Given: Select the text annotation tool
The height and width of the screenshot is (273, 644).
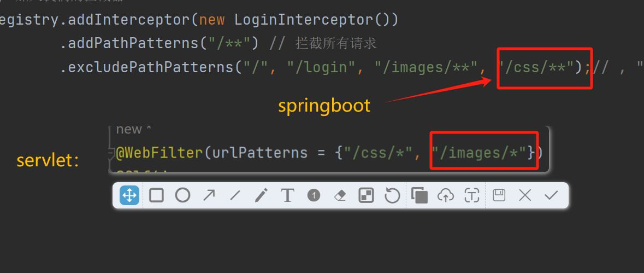Looking at the screenshot, I should click(287, 195).
